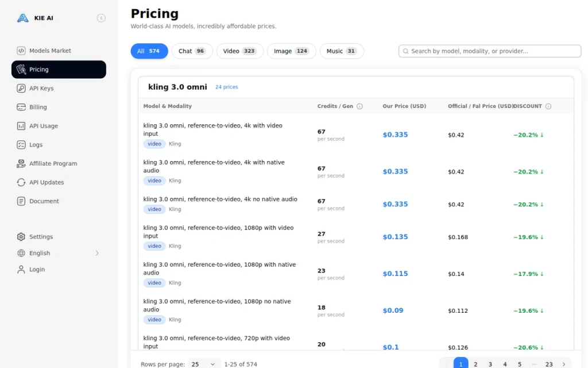Select the Chat 96 filter tab

pyautogui.click(x=192, y=51)
